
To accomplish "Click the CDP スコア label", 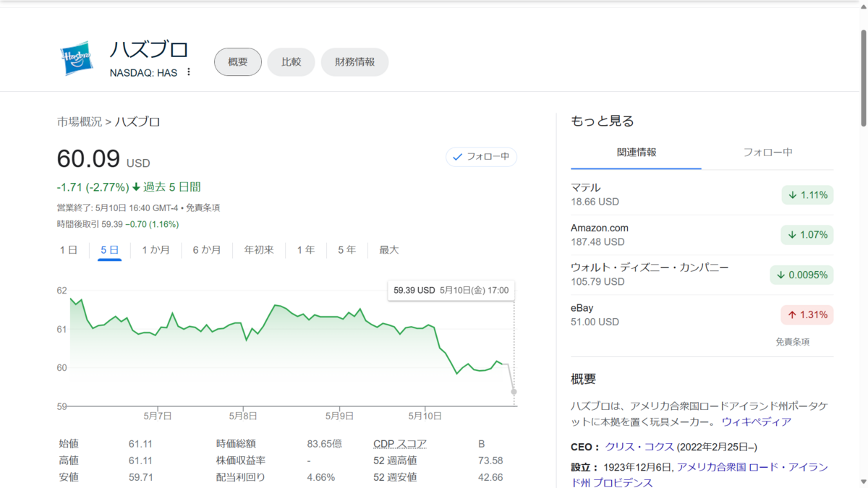I will (x=400, y=443).
